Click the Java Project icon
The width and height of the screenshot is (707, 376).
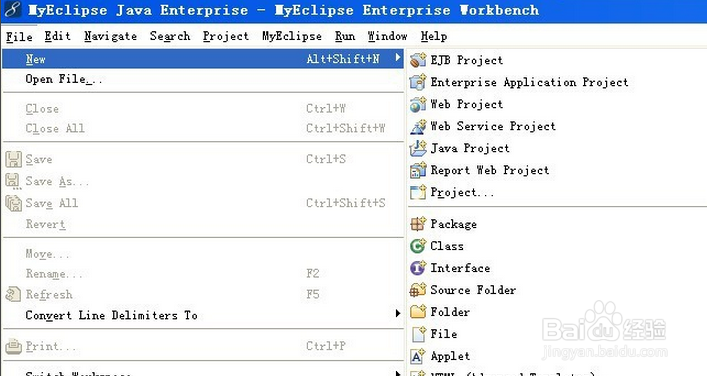point(418,148)
